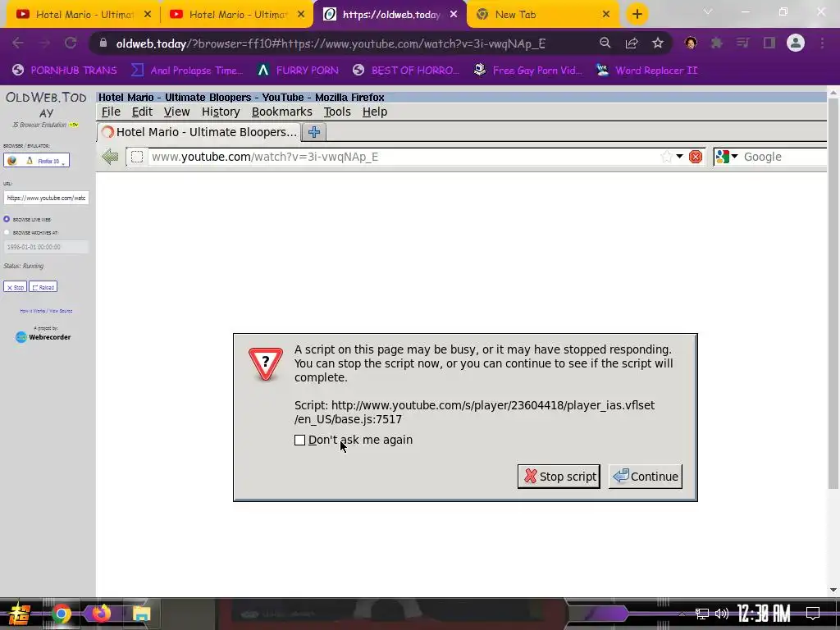This screenshot has width=840, height=630.
Task: Click the site identity icon in the Firefox URL bar
Action: (x=137, y=157)
